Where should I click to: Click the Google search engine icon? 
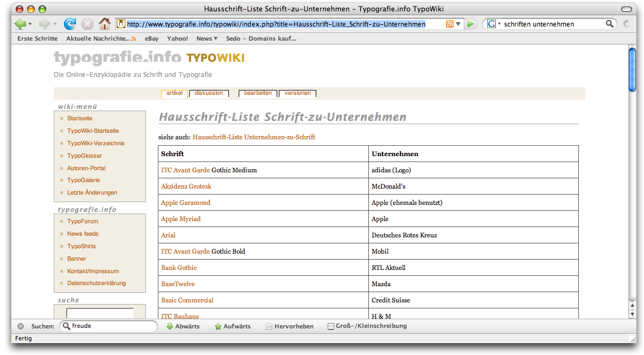491,24
